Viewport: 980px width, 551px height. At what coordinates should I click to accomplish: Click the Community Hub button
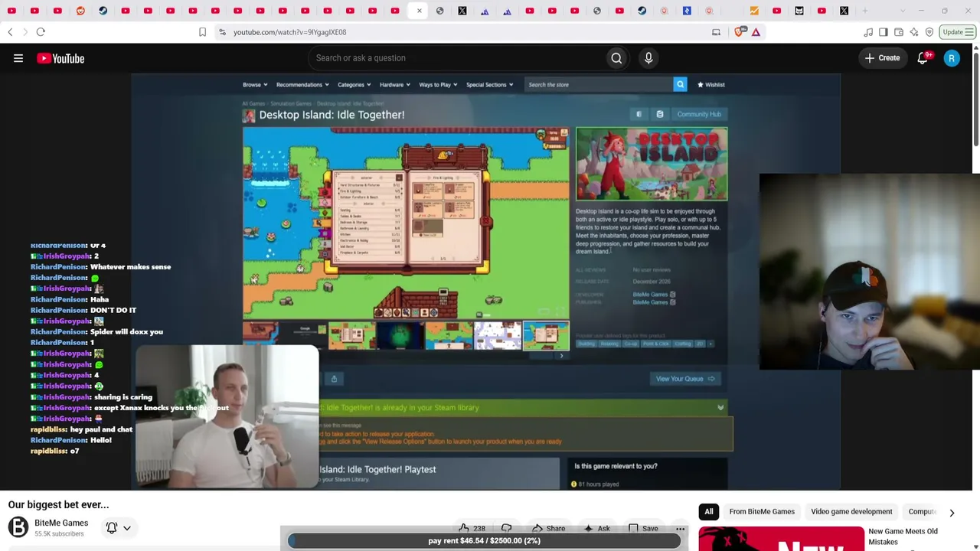coord(699,114)
